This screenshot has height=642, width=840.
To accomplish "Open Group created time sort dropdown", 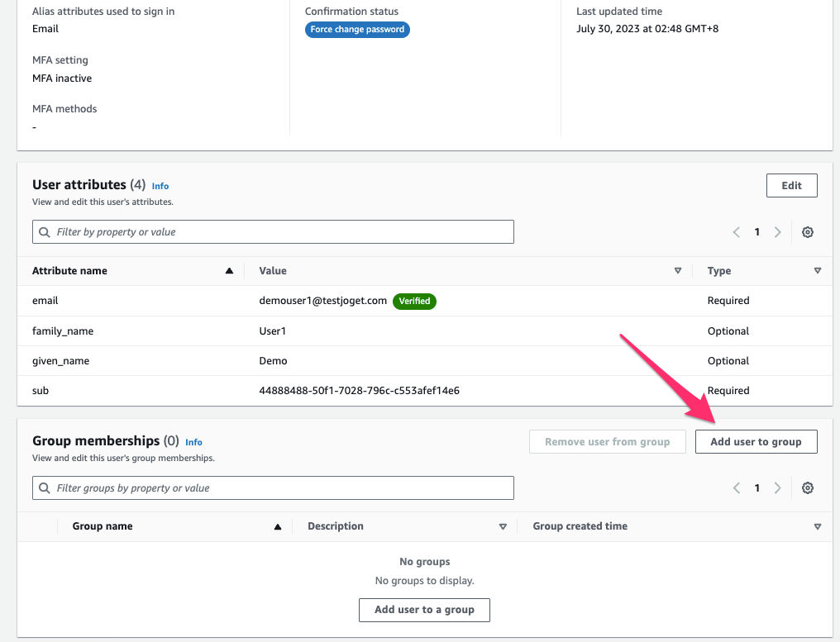I will coord(817,526).
